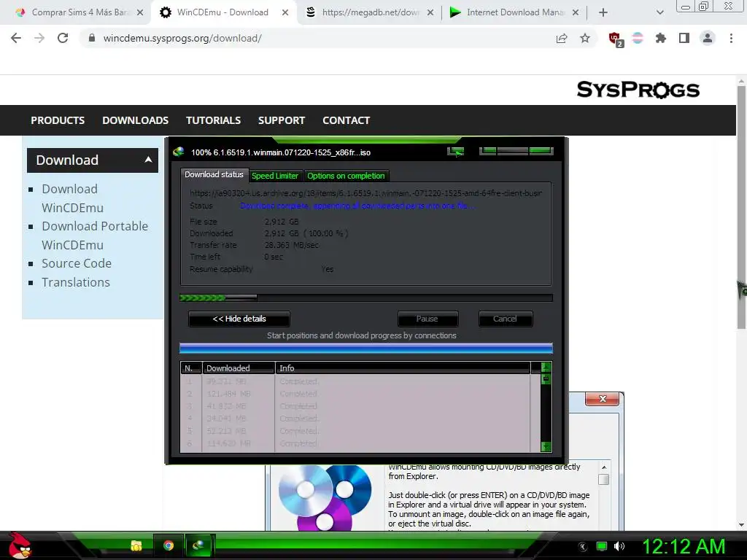This screenshot has height=560, width=747.
Task: Open the Chrome three-dot menu
Action: 731,38
